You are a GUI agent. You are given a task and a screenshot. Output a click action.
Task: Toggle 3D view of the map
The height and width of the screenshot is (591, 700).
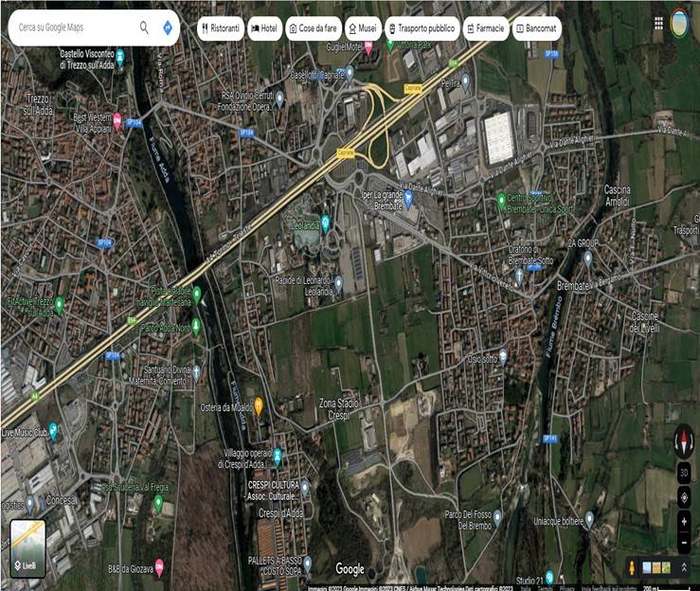pos(684,472)
